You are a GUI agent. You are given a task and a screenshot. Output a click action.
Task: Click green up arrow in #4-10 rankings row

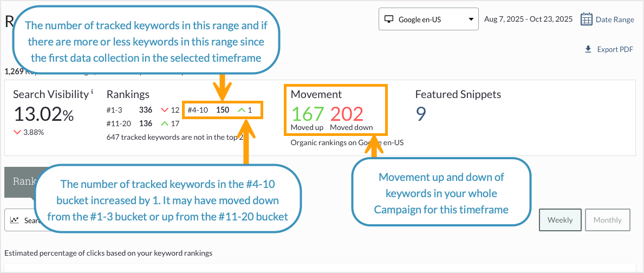[241, 110]
